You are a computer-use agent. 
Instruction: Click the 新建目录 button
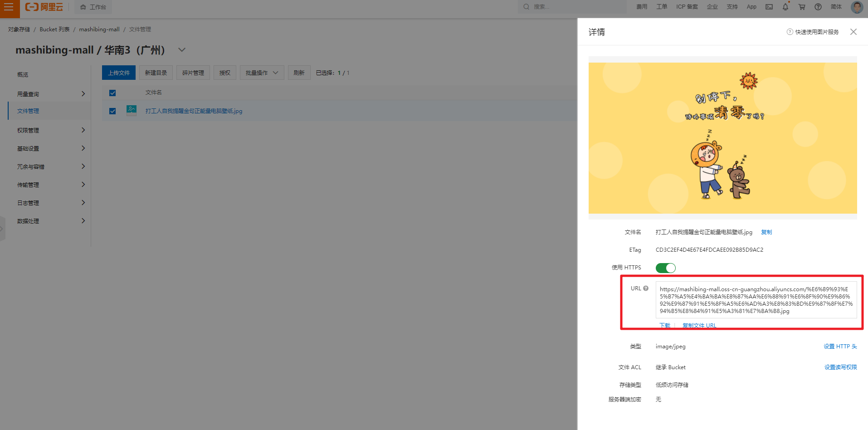tap(156, 73)
